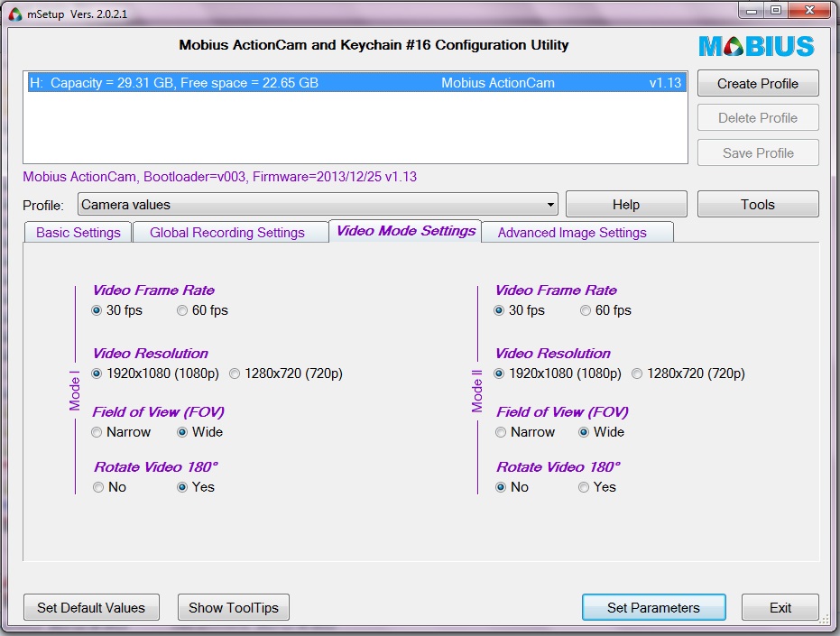The width and height of the screenshot is (840, 636).
Task: Click the Mode I vertical label
Action: click(75, 391)
